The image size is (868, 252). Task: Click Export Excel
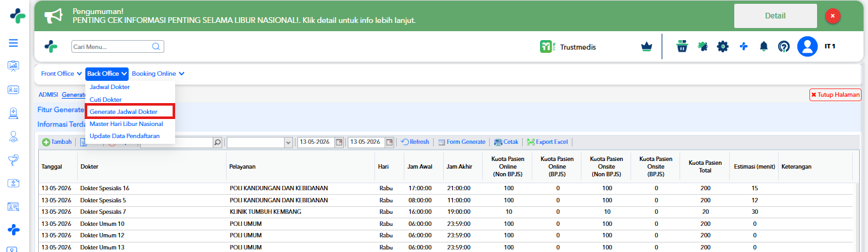(547, 142)
